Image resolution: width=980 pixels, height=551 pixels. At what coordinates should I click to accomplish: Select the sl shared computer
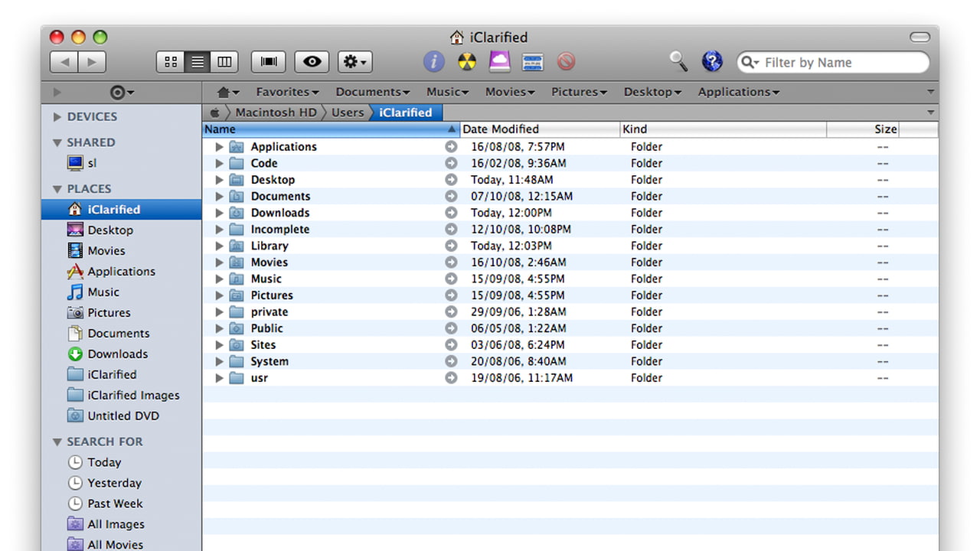click(82, 163)
